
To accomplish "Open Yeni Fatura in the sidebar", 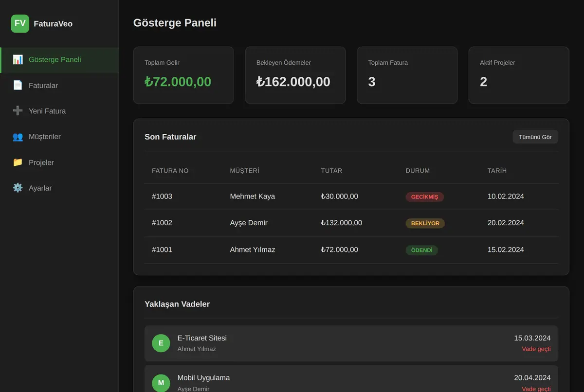I will click(59, 111).
